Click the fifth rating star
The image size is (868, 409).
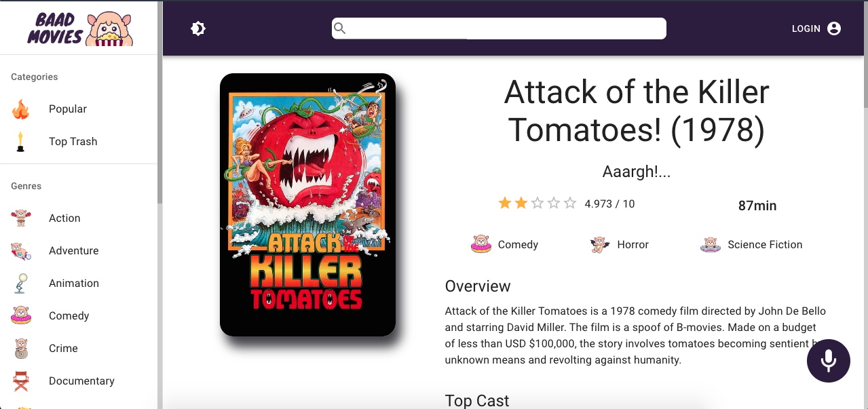pos(570,203)
